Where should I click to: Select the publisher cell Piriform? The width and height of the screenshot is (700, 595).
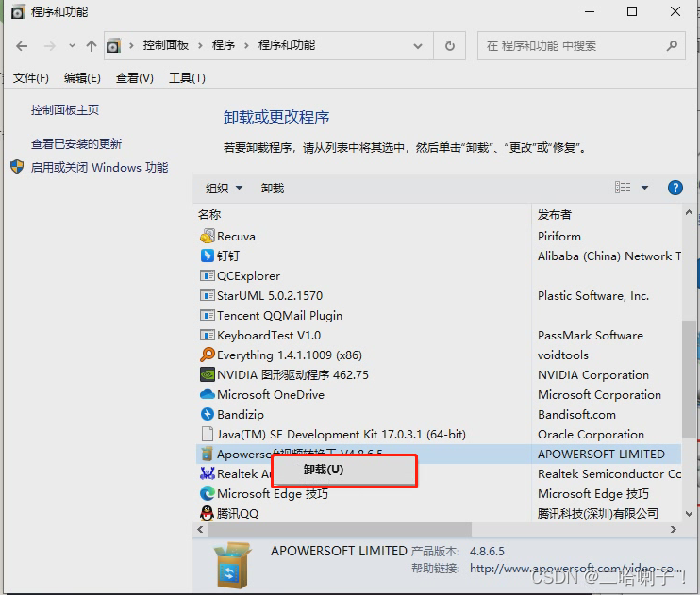point(558,236)
